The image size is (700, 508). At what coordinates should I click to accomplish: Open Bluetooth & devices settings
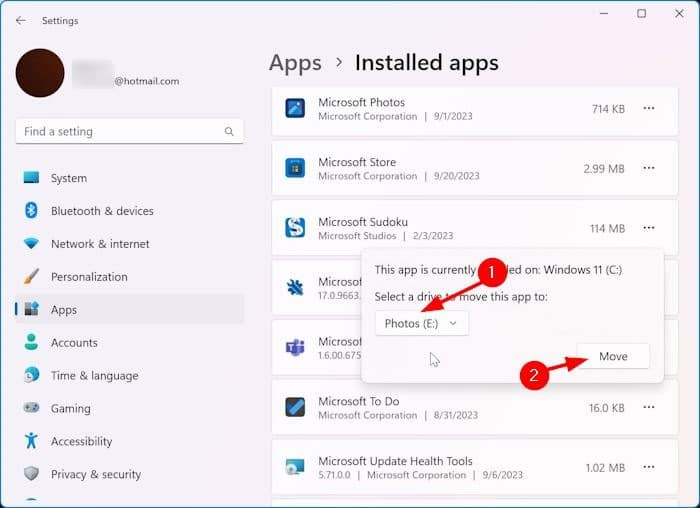coord(129,211)
